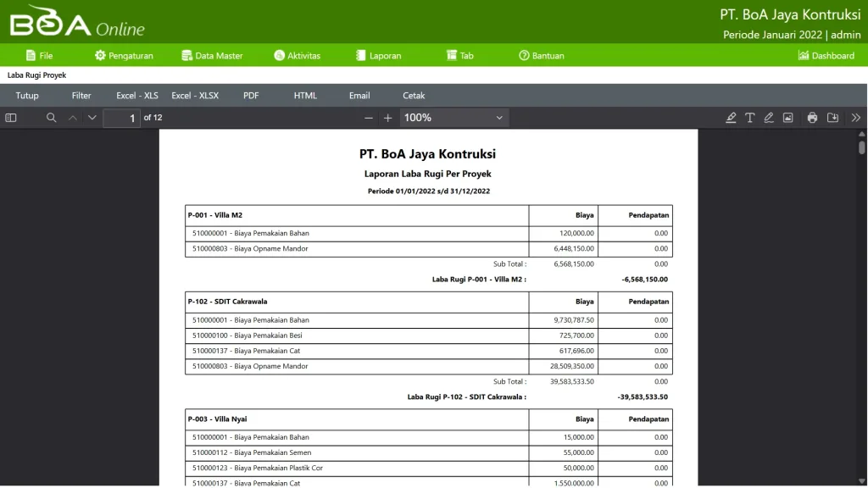Click the Excel - XLSX export button
868x488 pixels.
(x=195, y=96)
